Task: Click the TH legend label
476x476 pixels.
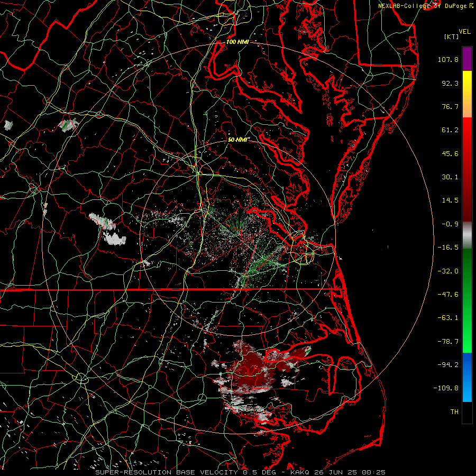Action: 454,412
